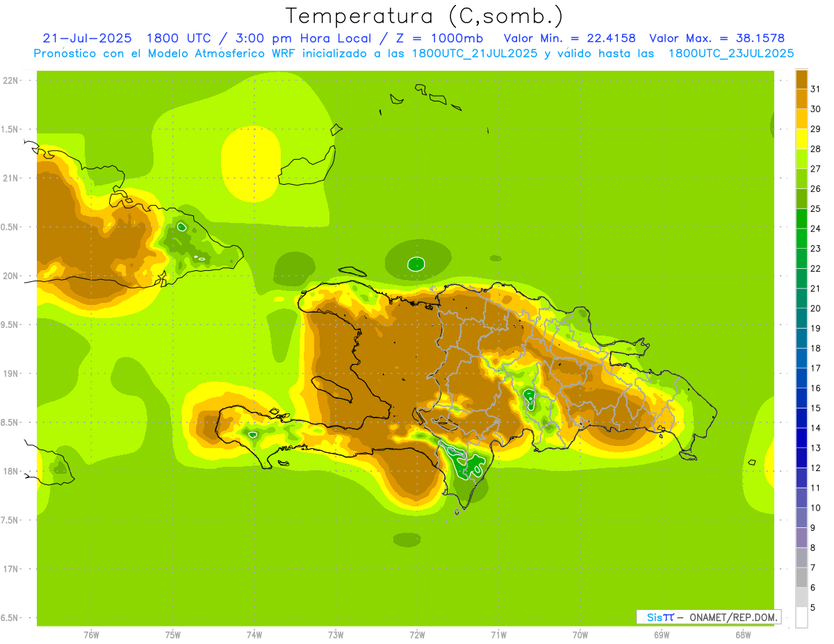Click the gray color bar segment between 6 and 7
This screenshot has width=834, height=644.
pyautogui.click(x=801, y=577)
